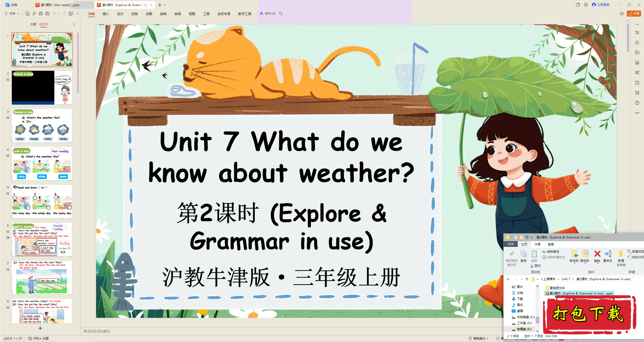Expand the 文件 menu dropdown
Screen dimensions: 644x342
(12, 14)
